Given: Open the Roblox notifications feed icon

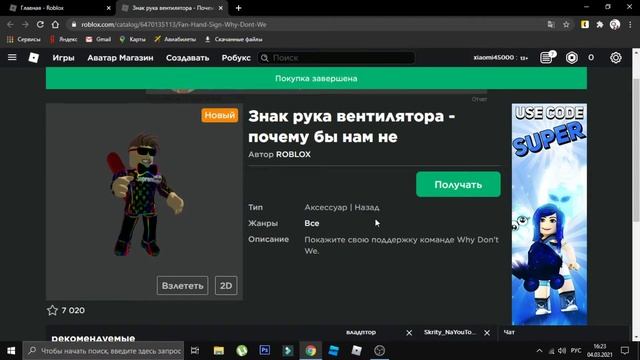Looking at the screenshot, I should click(x=547, y=58).
